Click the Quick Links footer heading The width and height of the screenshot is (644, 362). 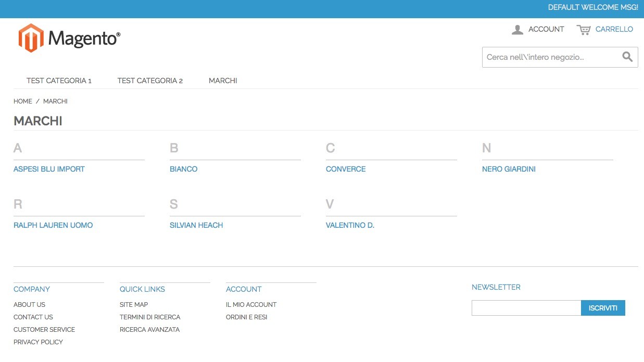(x=142, y=289)
